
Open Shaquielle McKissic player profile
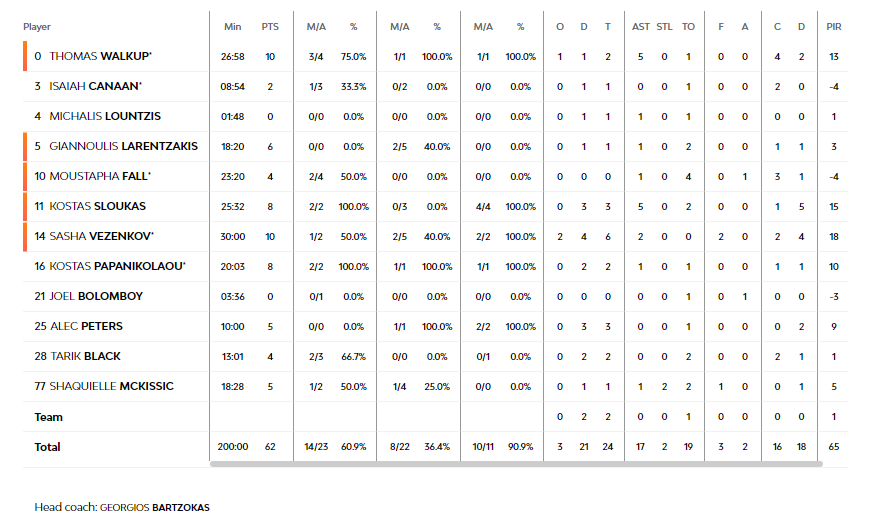pyautogui.click(x=111, y=387)
